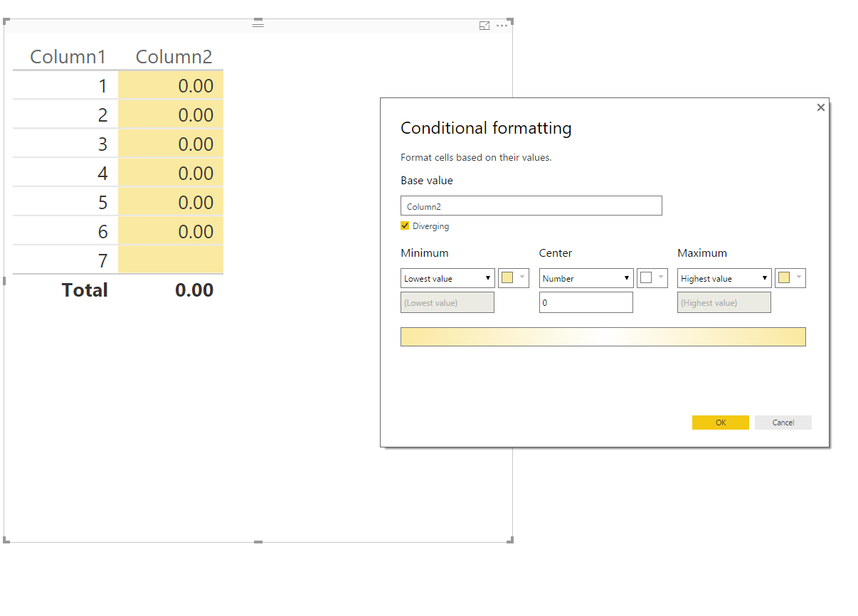Open the visual's More options ellipsis
Image resolution: width=858 pixels, height=616 pixels.
click(502, 26)
